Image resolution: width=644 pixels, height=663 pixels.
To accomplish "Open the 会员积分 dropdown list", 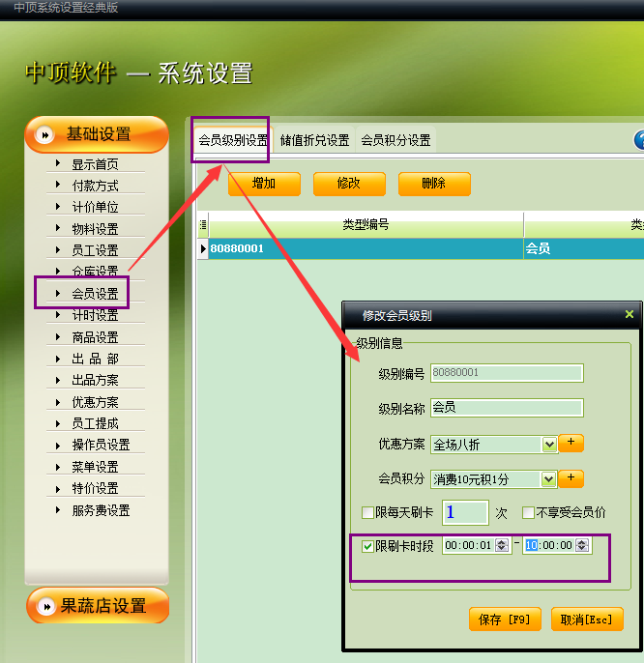I will click(x=549, y=479).
